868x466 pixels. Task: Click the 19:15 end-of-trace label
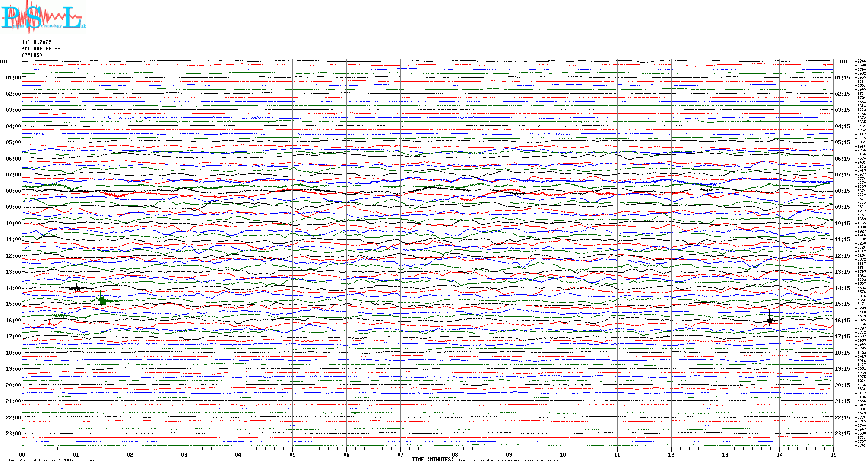pyautogui.click(x=843, y=369)
